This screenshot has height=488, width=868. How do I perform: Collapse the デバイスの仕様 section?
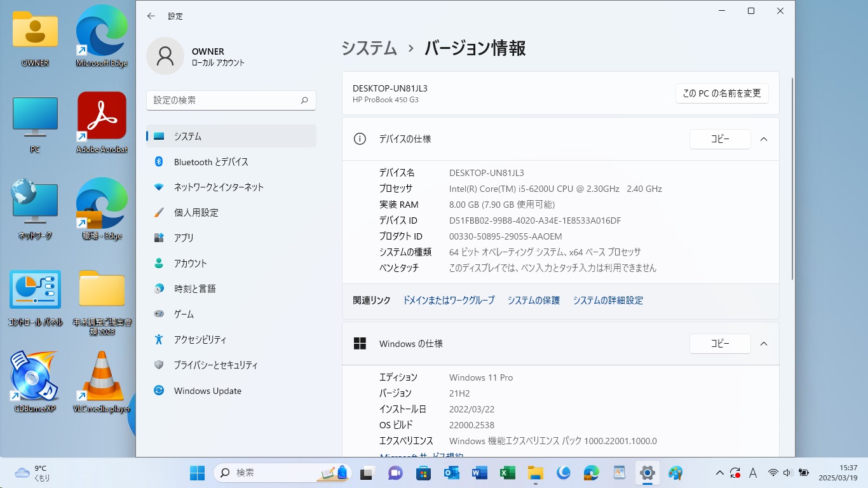click(x=764, y=139)
